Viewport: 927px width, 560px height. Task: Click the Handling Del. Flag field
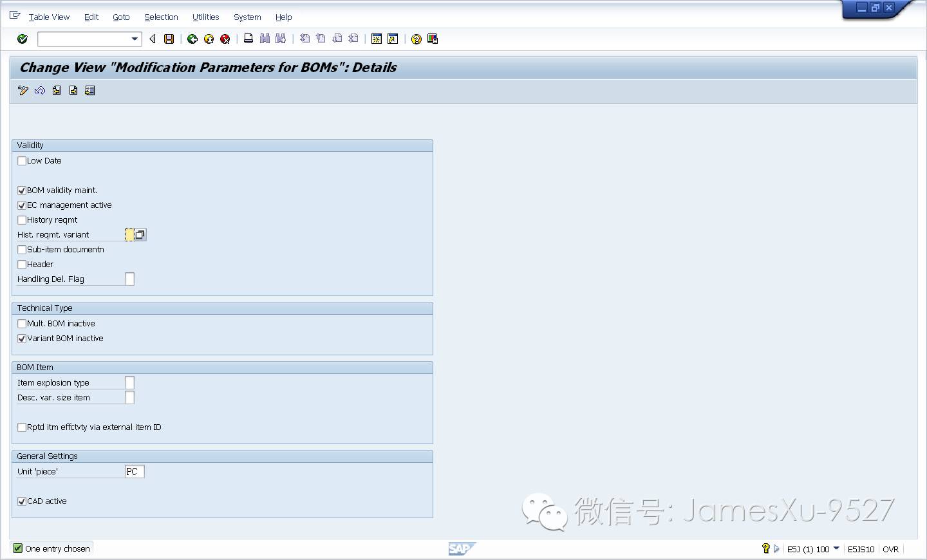tap(129, 279)
